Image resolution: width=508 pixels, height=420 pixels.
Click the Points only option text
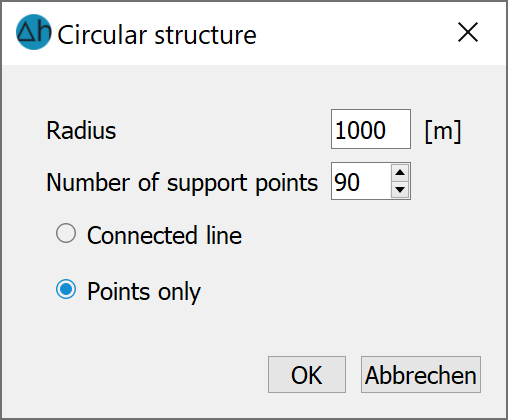pyautogui.click(x=144, y=292)
